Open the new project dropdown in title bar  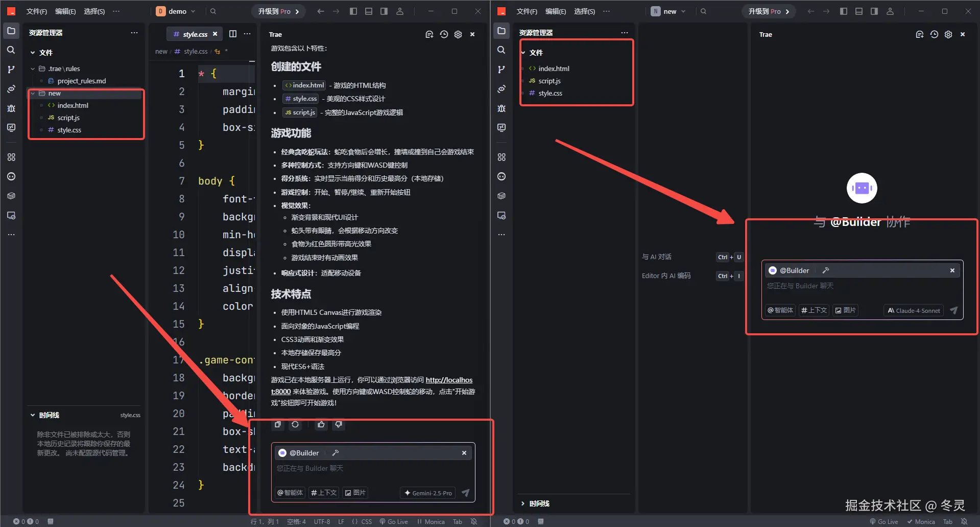[668, 11]
